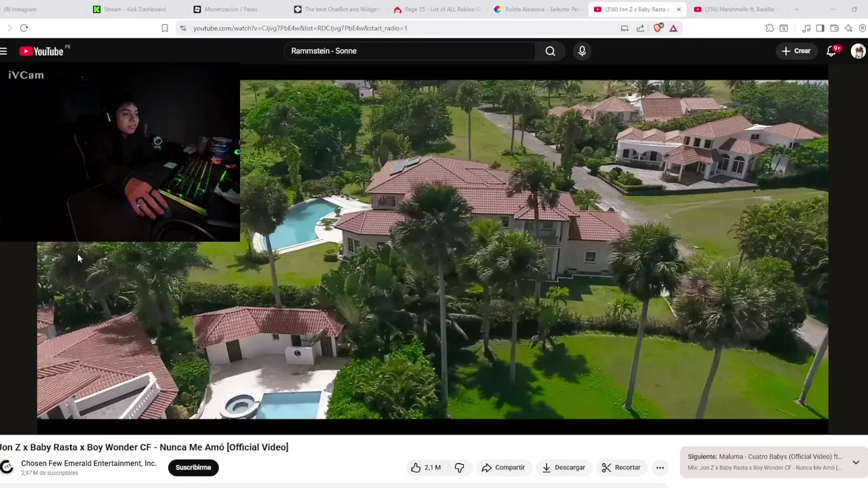Open the VPN shield icon
The width and height of the screenshot is (868, 488).
pyautogui.click(x=863, y=28)
